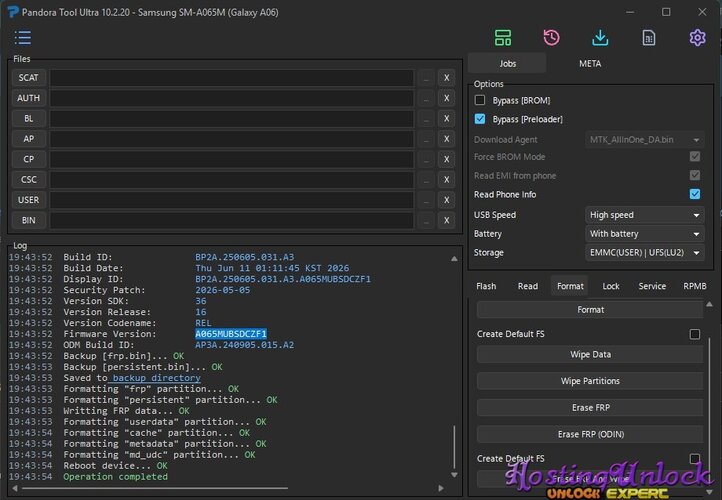
Task: Browse for BIN file via ellipsis button
Action: (426, 220)
